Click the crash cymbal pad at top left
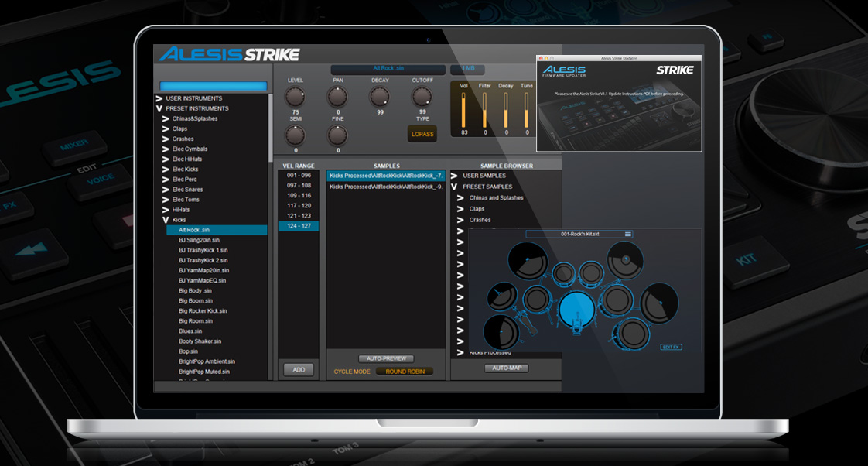Image resolution: width=868 pixels, height=466 pixels. coord(526,259)
